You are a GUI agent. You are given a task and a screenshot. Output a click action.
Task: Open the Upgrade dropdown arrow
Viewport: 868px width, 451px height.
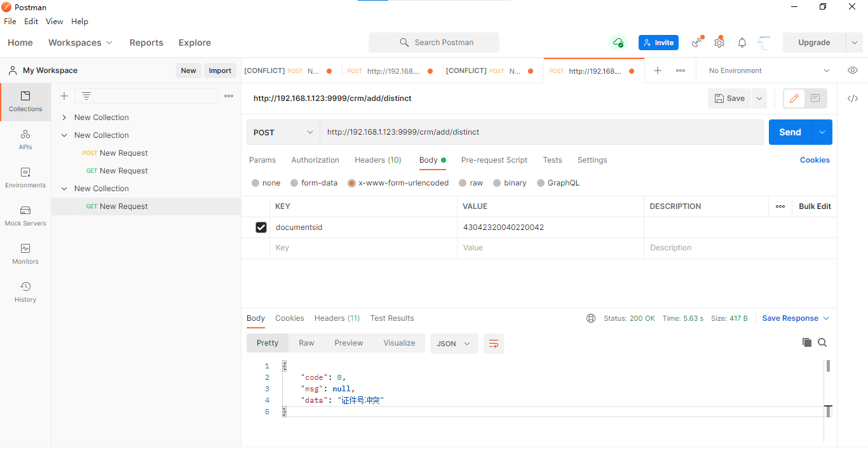855,43
